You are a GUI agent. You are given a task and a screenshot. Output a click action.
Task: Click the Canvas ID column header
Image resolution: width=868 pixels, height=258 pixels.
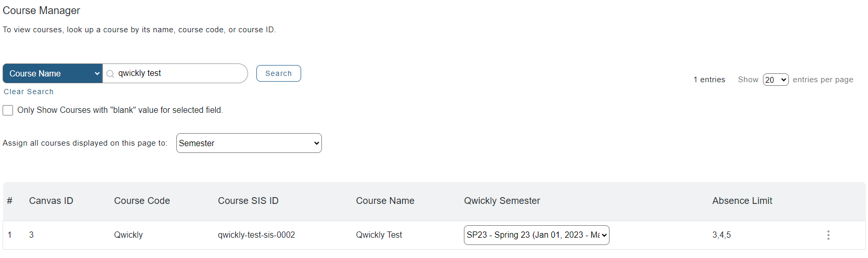pyautogui.click(x=51, y=201)
